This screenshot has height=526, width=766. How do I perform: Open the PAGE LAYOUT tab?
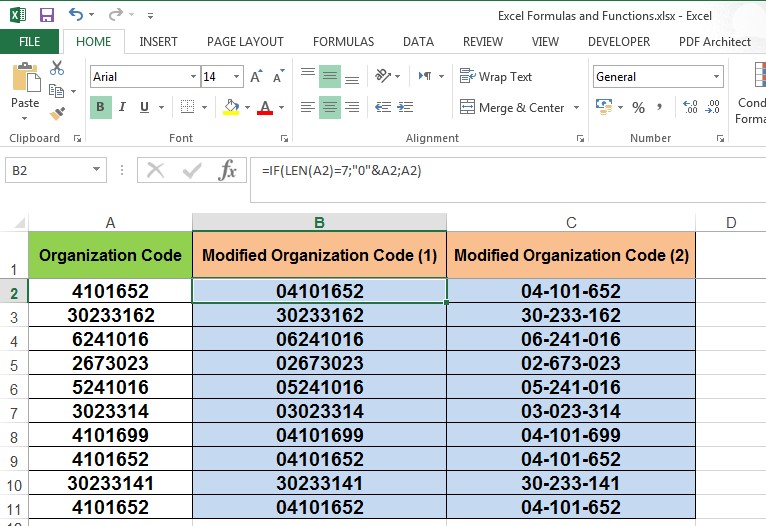245,42
